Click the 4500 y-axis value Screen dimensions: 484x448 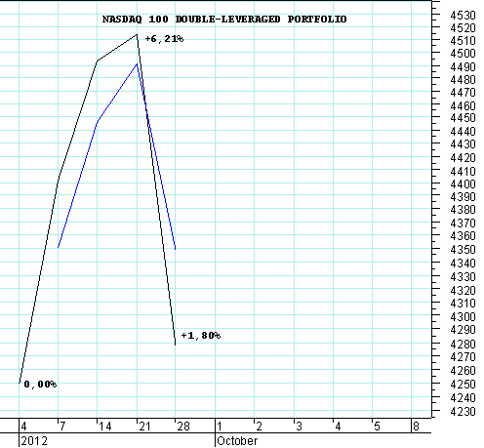(x=463, y=53)
